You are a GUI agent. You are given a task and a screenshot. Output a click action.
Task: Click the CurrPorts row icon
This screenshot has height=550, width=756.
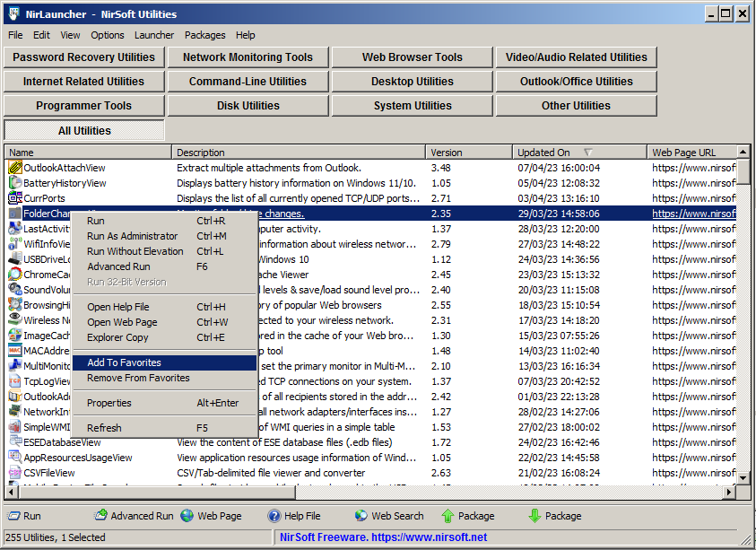click(x=15, y=198)
